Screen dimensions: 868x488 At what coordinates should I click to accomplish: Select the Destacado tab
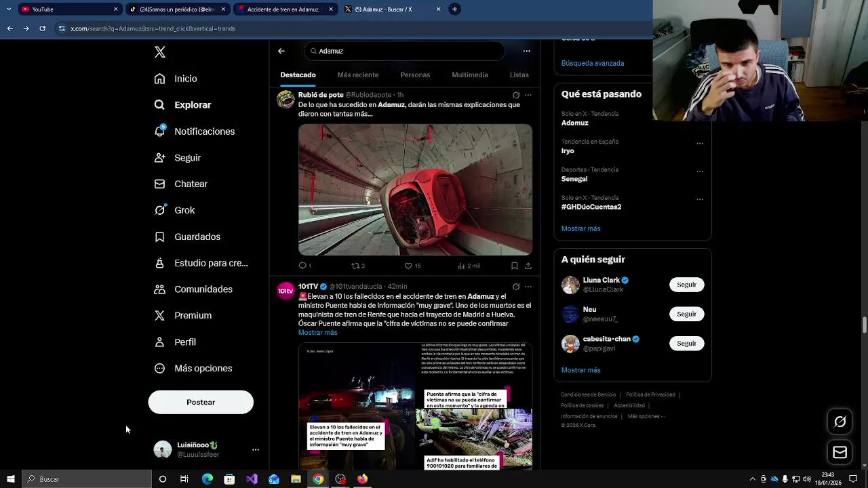[x=298, y=75]
